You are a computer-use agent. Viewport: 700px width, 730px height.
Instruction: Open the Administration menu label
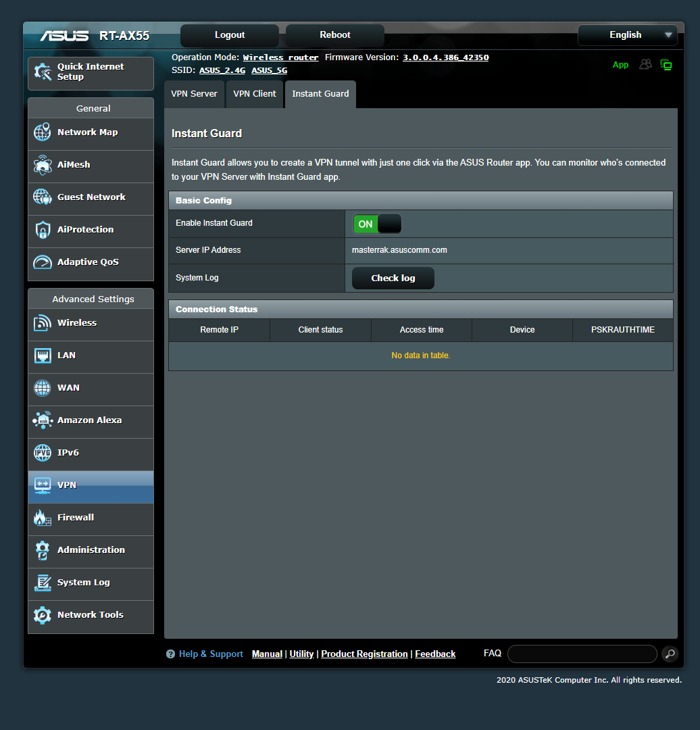91,550
